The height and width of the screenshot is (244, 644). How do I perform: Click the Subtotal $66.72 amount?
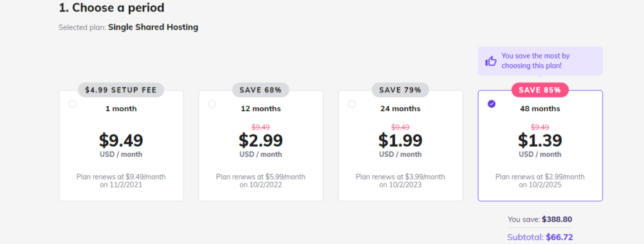pyautogui.click(x=540, y=237)
